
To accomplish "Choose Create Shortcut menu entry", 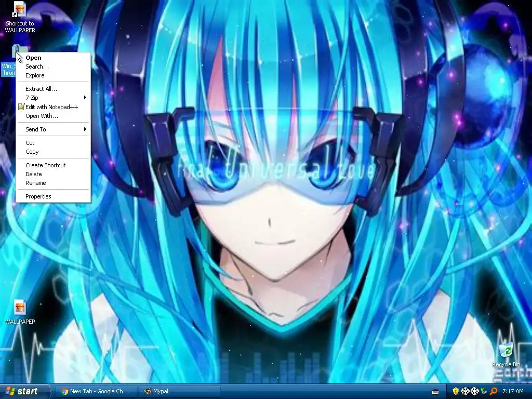I will (54, 165).
